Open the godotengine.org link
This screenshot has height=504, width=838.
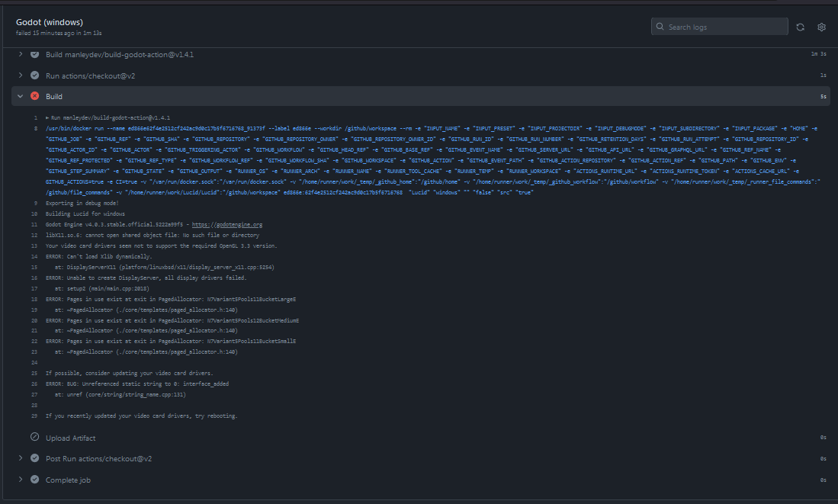235,225
